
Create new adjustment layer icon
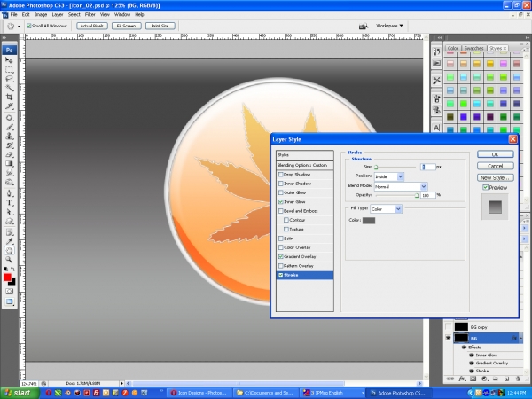click(484, 379)
